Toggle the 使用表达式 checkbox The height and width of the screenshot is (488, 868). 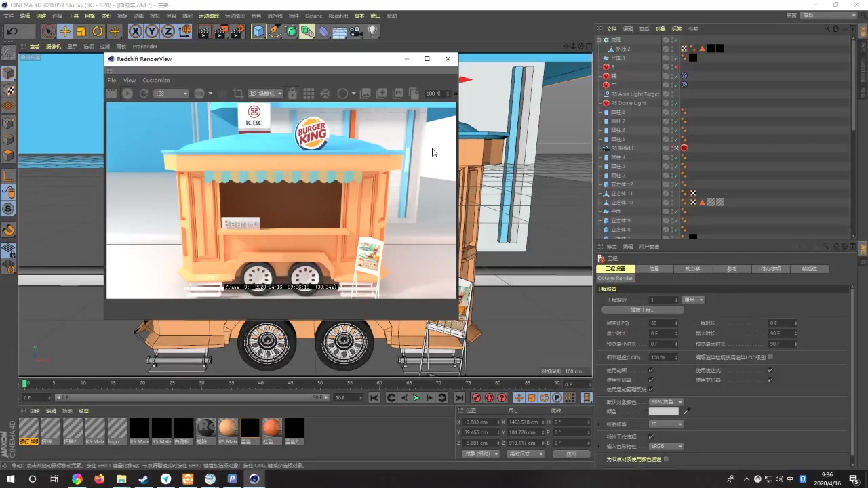pos(770,371)
